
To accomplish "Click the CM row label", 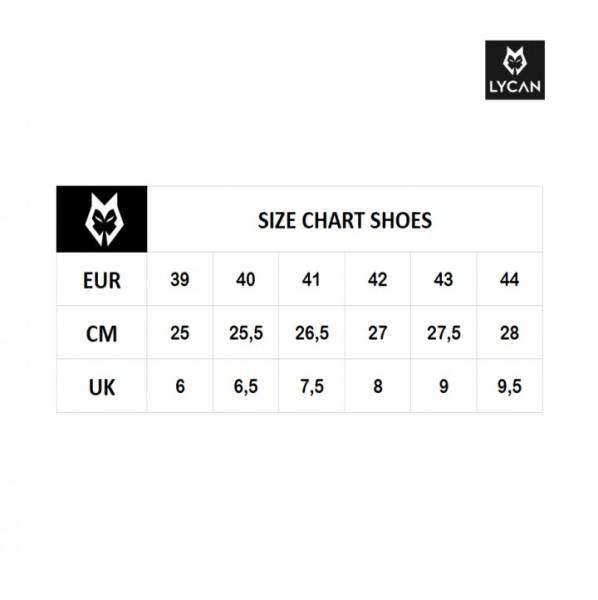I will [x=102, y=333].
